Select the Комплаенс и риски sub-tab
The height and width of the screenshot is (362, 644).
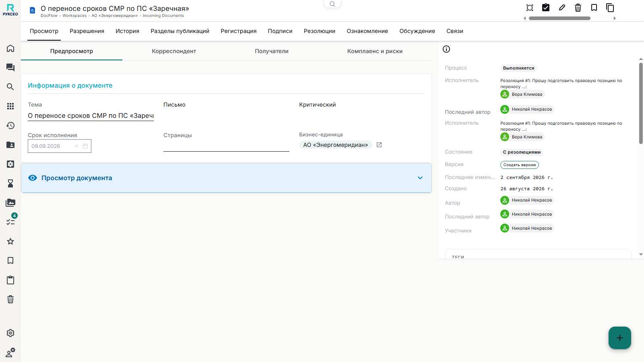point(375,51)
